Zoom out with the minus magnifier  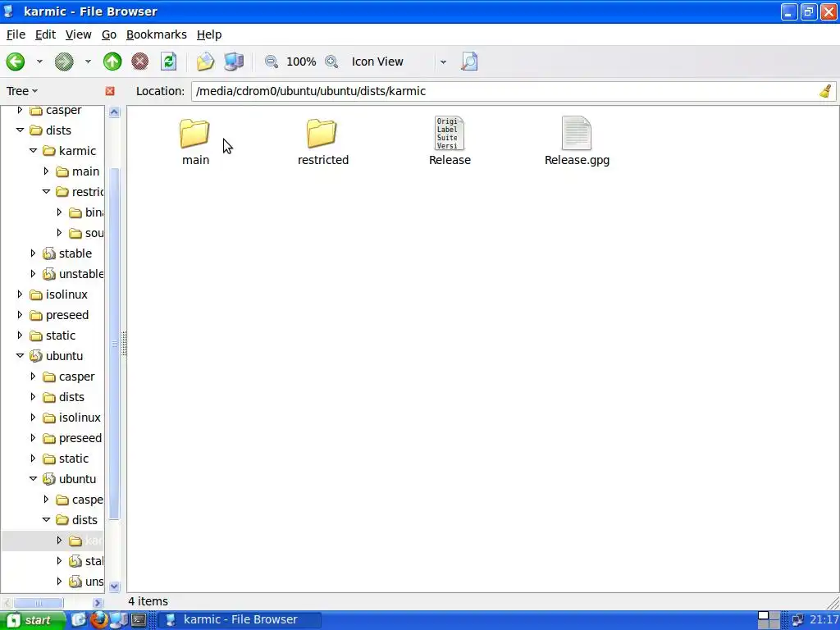tap(272, 62)
